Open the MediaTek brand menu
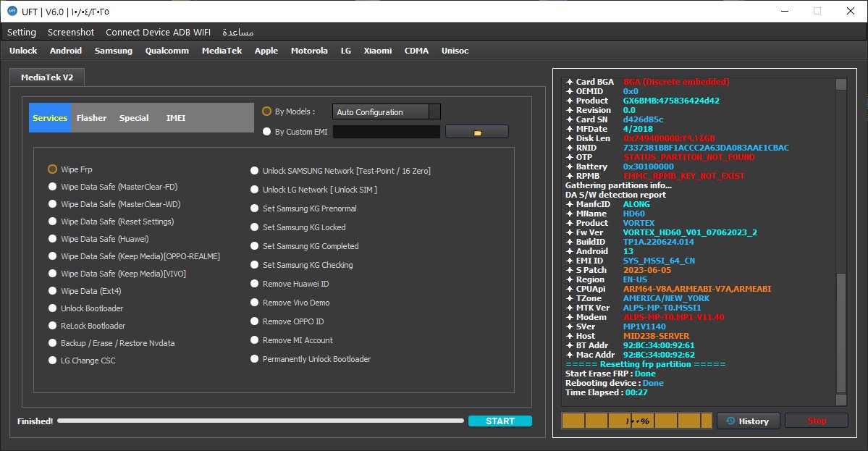The image size is (868, 451). (x=222, y=51)
